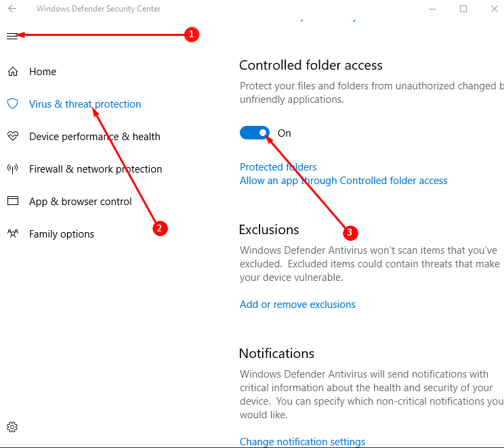Maximize the Windows Defender window
This screenshot has width=504, height=448.
[x=463, y=9]
